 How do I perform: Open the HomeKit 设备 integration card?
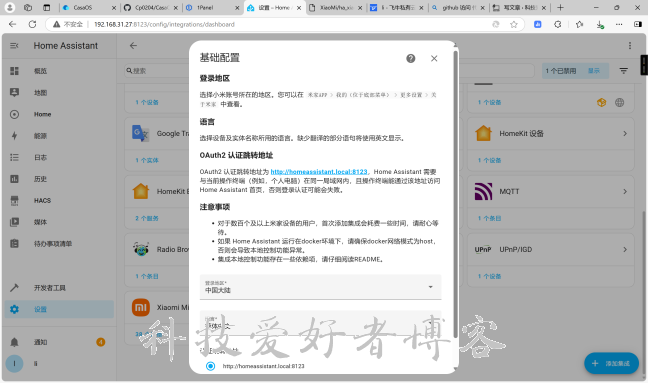pyautogui.click(x=551, y=133)
